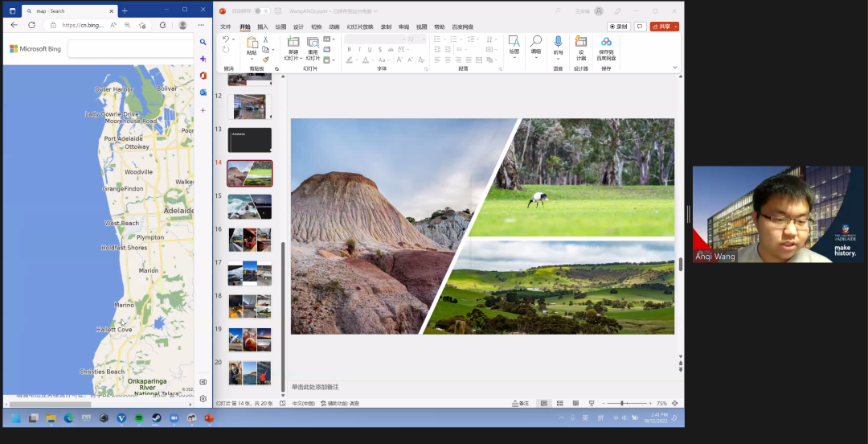Viewport: 868px width, 444px height.
Task: Adjust the zoom slider in status bar
Action: pos(622,403)
